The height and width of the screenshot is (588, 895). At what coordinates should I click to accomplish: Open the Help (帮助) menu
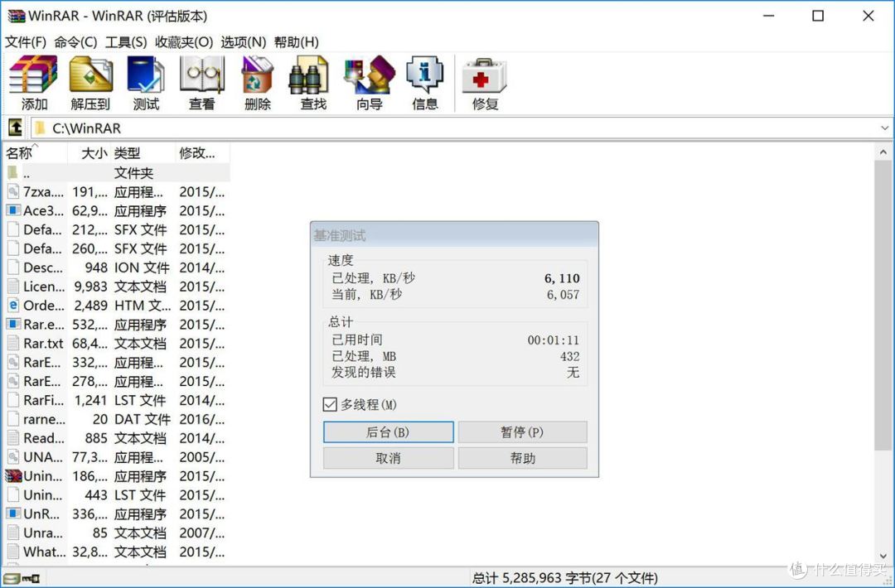(x=296, y=42)
